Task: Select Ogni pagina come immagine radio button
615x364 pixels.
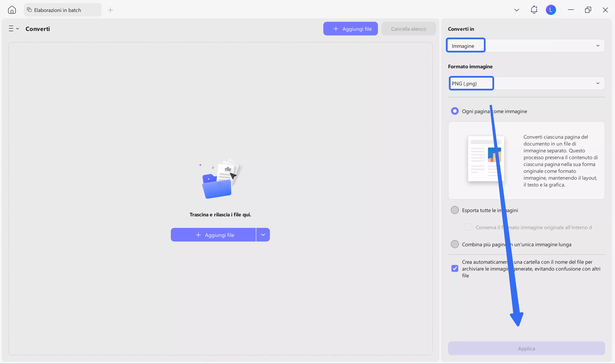Action: [455, 111]
